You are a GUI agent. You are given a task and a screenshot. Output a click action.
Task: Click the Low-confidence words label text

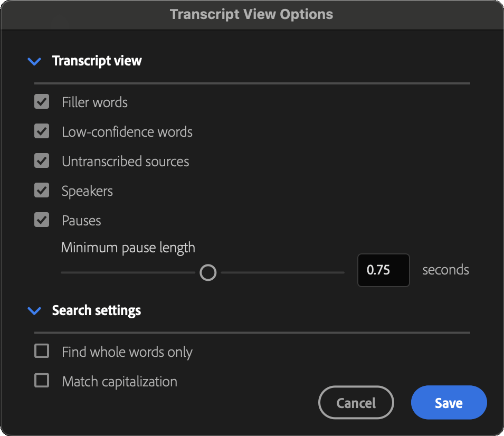click(x=127, y=132)
